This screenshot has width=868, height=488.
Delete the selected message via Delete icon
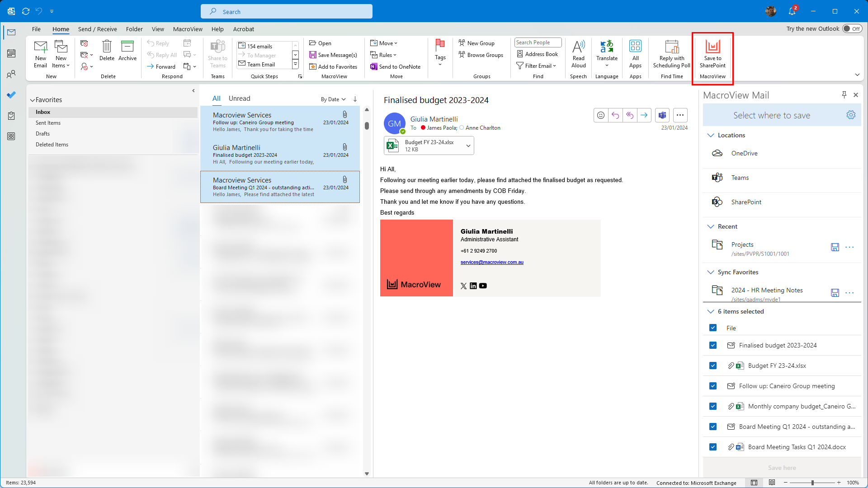tap(107, 50)
